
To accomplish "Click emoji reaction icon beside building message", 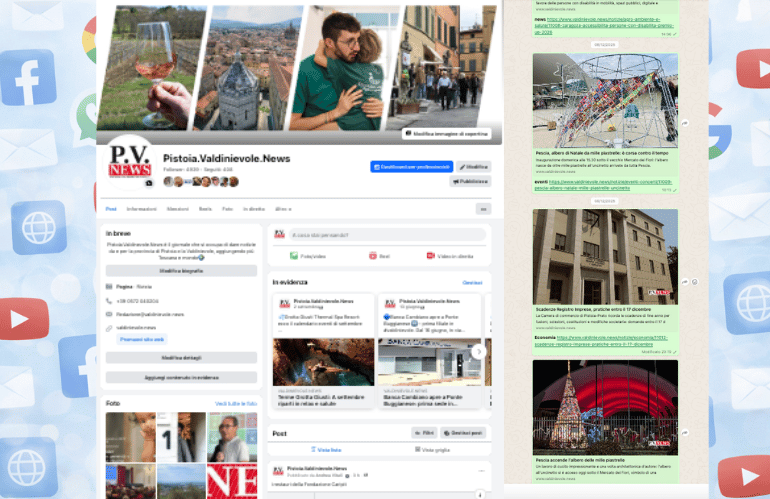I will pyautogui.click(x=695, y=282).
